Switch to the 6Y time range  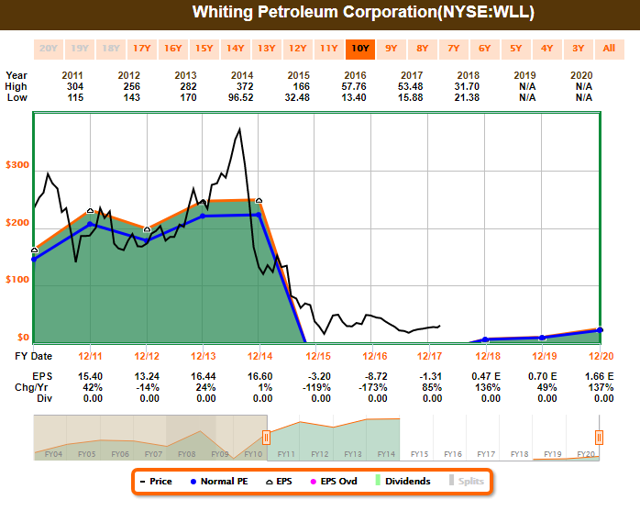point(485,49)
